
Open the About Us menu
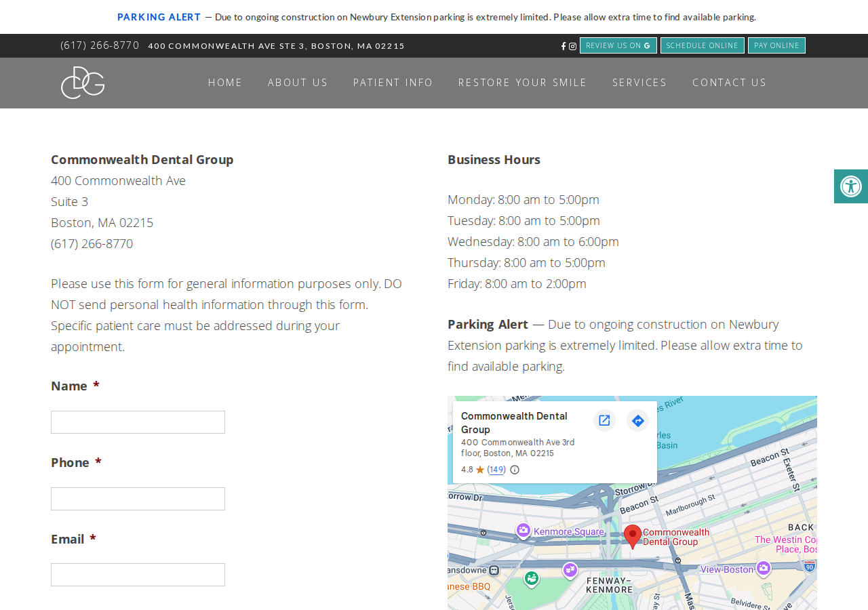tap(298, 83)
